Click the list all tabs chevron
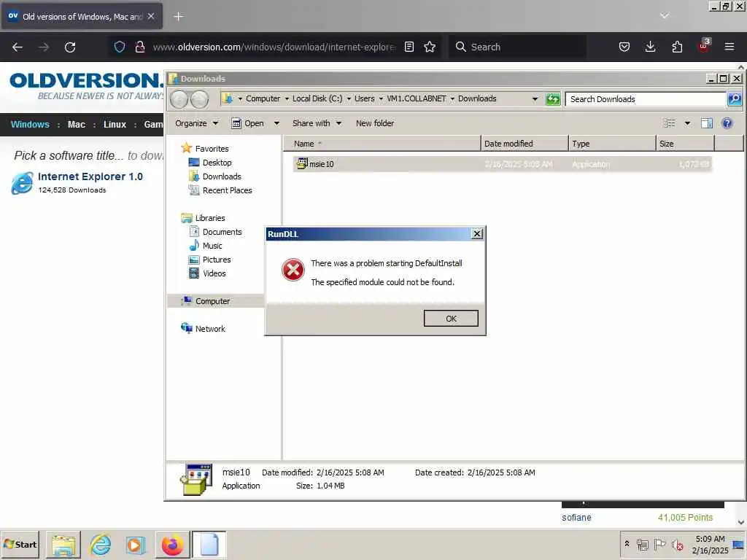747x560 pixels. pyautogui.click(x=665, y=16)
